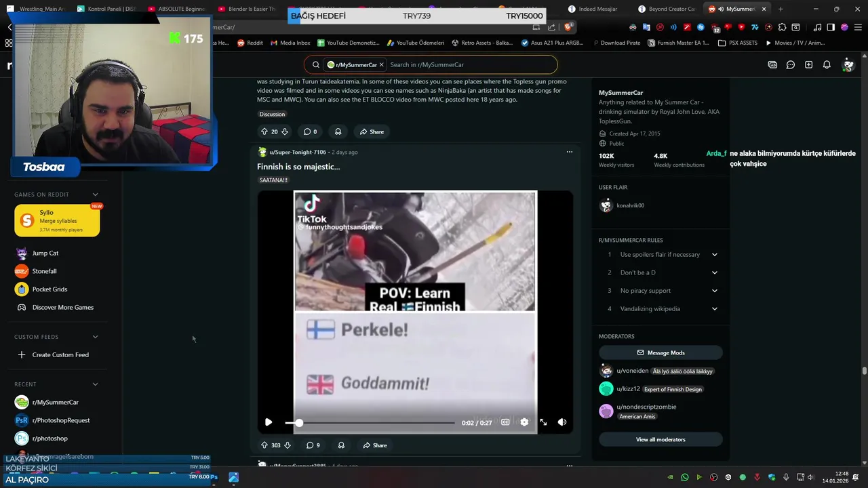
Task: Upvote the Finnish is so majestic post
Action: point(264,445)
